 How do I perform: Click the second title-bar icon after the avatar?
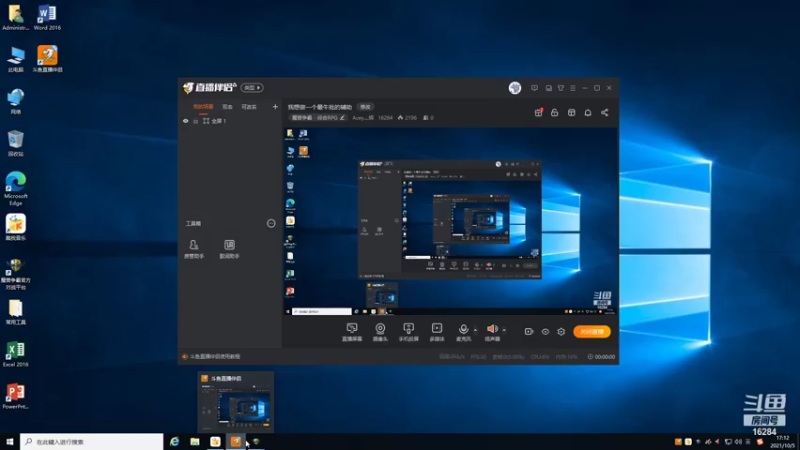(548, 88)
